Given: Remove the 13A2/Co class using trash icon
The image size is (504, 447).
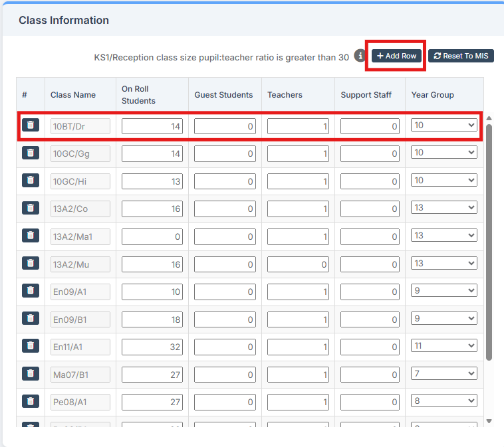Looking at the screenshot, I should click(31, 208).
